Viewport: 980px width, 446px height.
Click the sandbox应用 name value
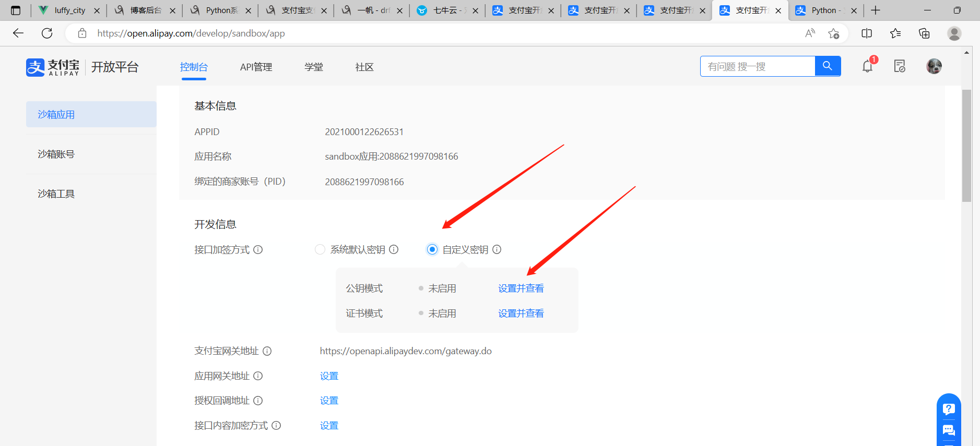[392, 156]
